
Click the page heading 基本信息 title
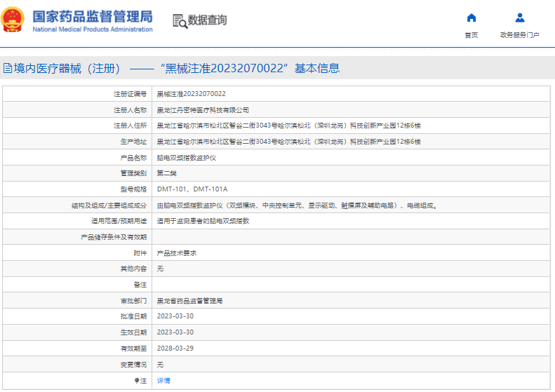pos(317,68)
